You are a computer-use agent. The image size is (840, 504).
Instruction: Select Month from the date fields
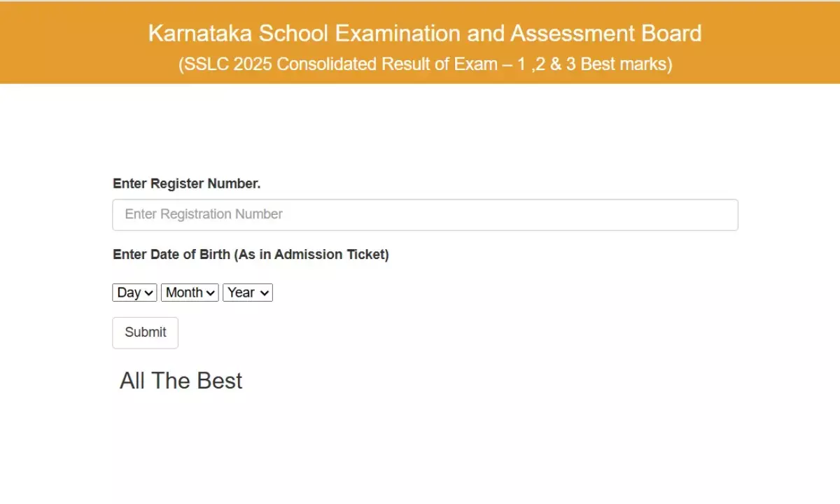pyautogui.click(x=189, y=292)
